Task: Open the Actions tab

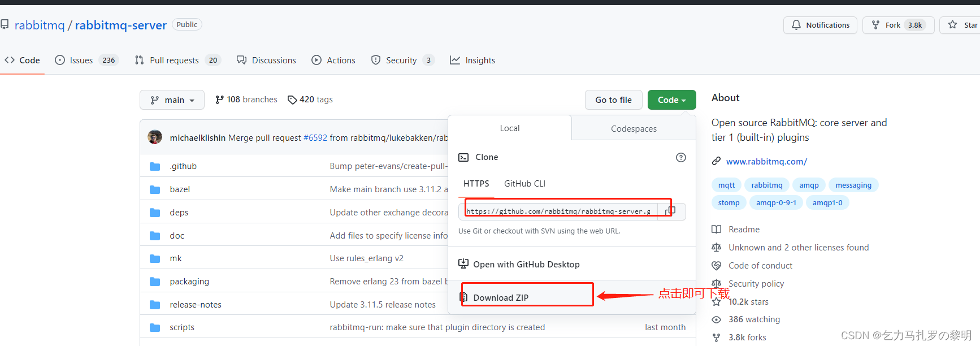Action: 333,60
